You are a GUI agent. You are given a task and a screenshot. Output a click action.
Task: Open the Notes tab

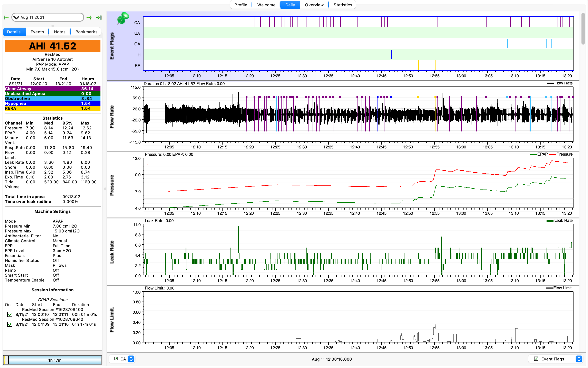(60, 32)
